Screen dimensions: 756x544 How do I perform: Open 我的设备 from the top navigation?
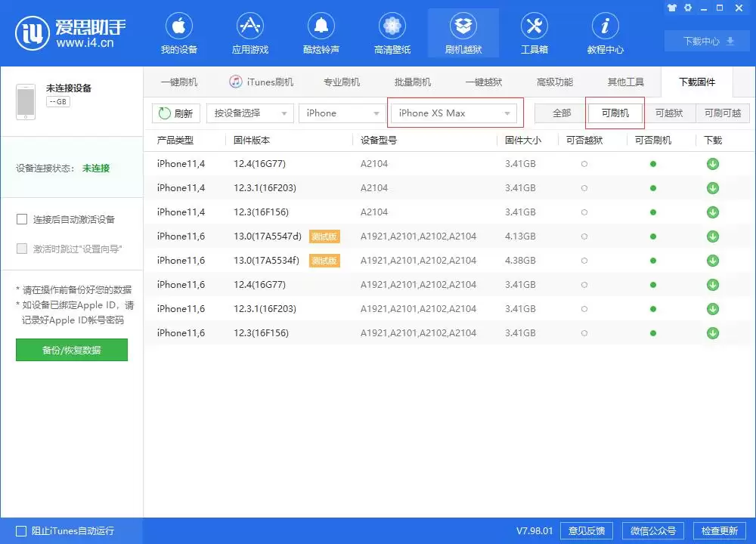coord(179,34)
